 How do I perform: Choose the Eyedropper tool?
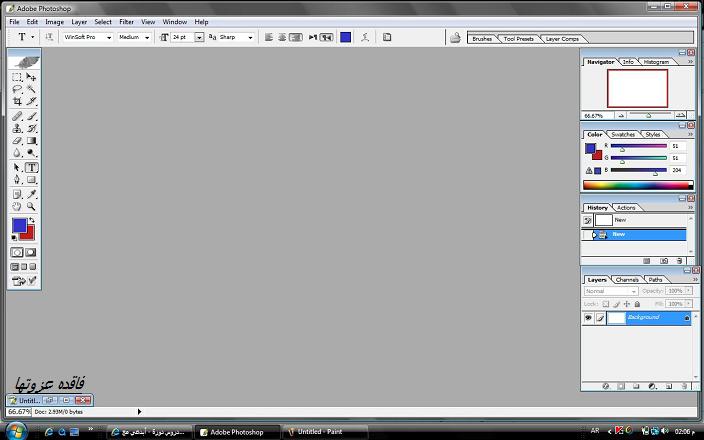click(x=32, y=193)
